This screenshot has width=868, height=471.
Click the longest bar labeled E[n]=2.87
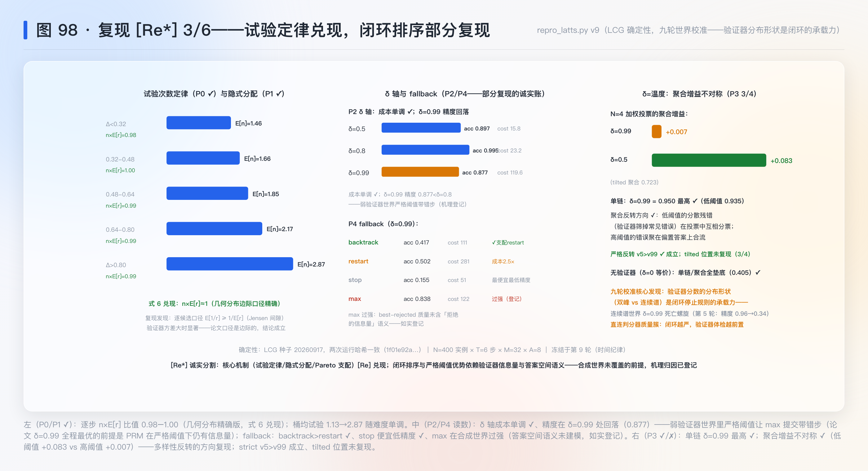[x=230, y=264]
